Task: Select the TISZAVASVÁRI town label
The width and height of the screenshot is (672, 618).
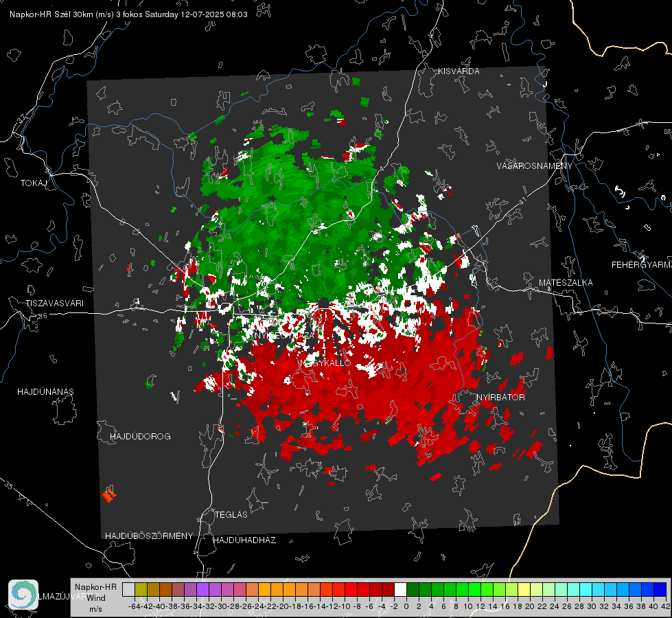Action: [x=54, y=304]
